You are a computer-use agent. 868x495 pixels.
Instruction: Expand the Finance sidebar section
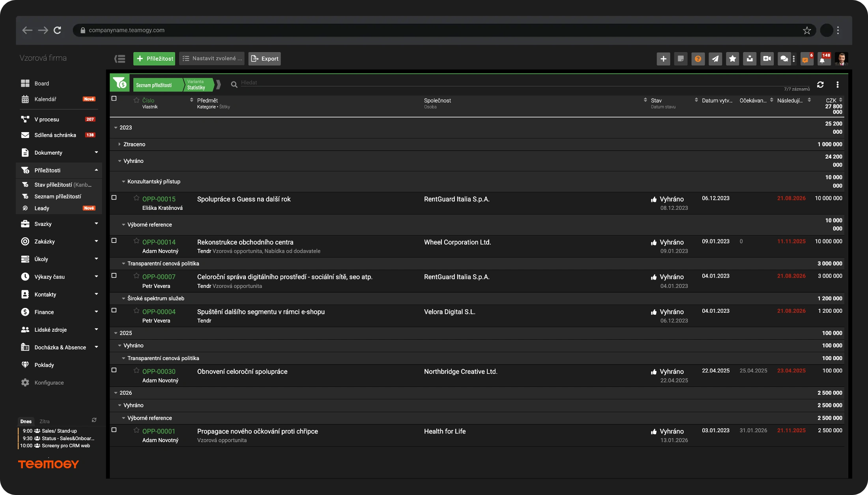click(x=58, y=312)
